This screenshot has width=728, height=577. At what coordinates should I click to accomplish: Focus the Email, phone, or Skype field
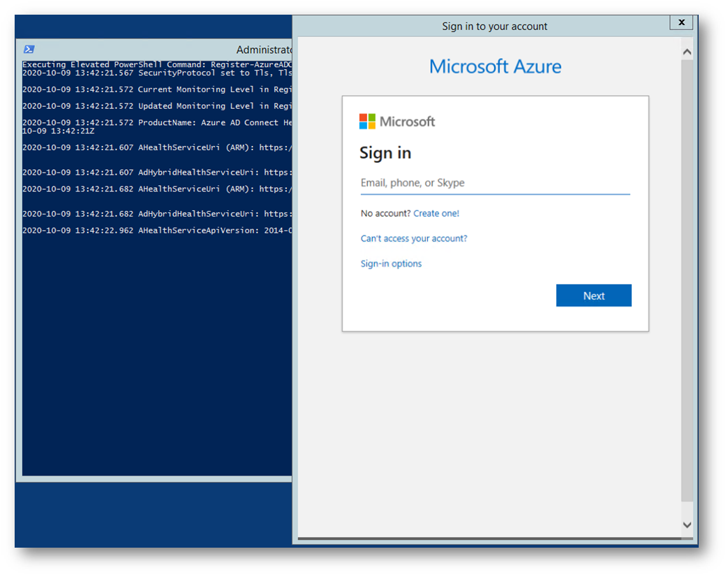(x=495, y=183)
